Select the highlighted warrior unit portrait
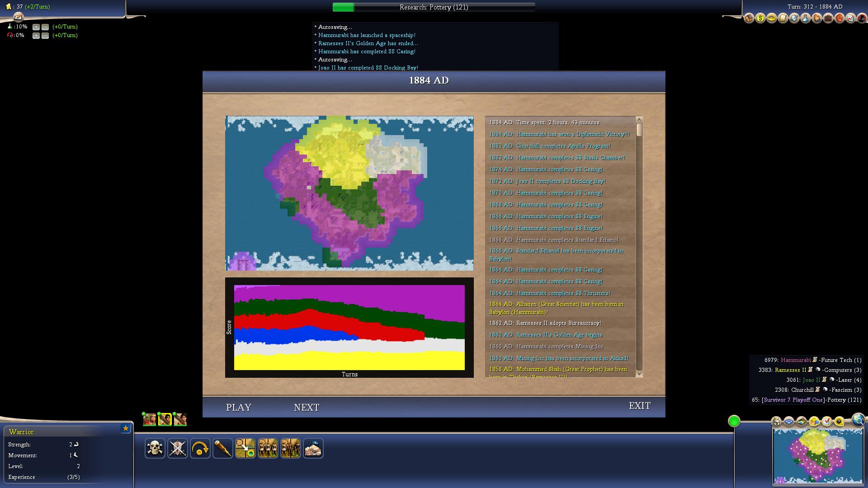868x488 pixels. [x=165, y=419]
